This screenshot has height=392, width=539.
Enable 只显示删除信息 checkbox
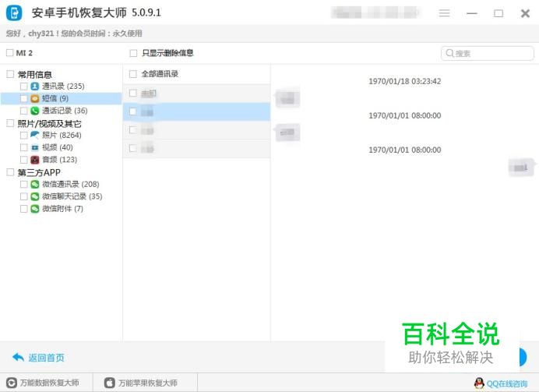point(133,53)
